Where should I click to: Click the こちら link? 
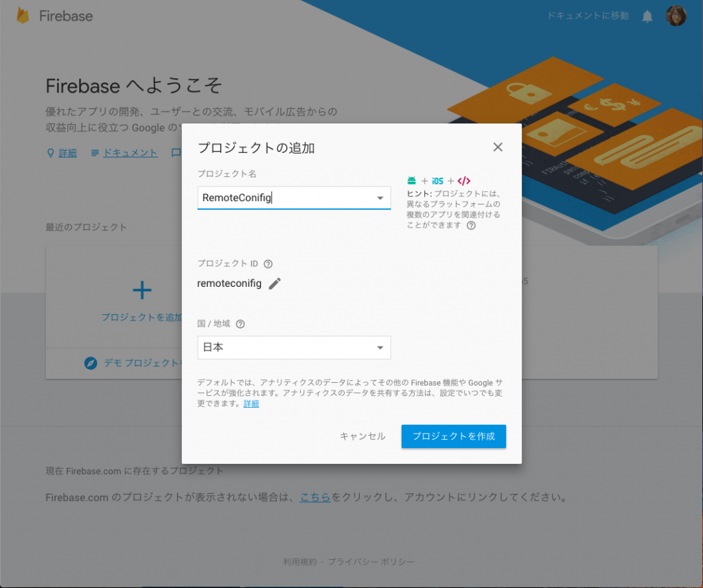pos(315,497)
